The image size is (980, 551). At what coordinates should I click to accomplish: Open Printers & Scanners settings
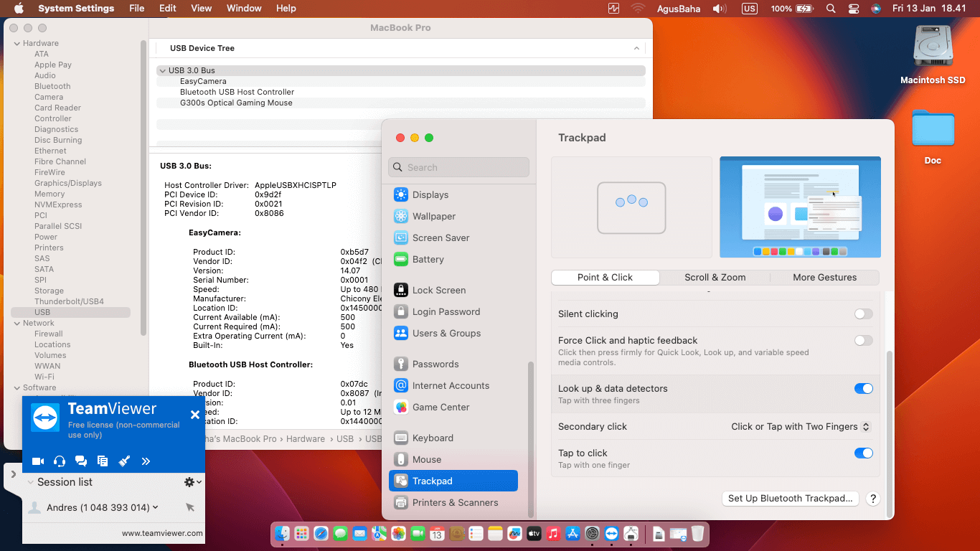(453, 502)
